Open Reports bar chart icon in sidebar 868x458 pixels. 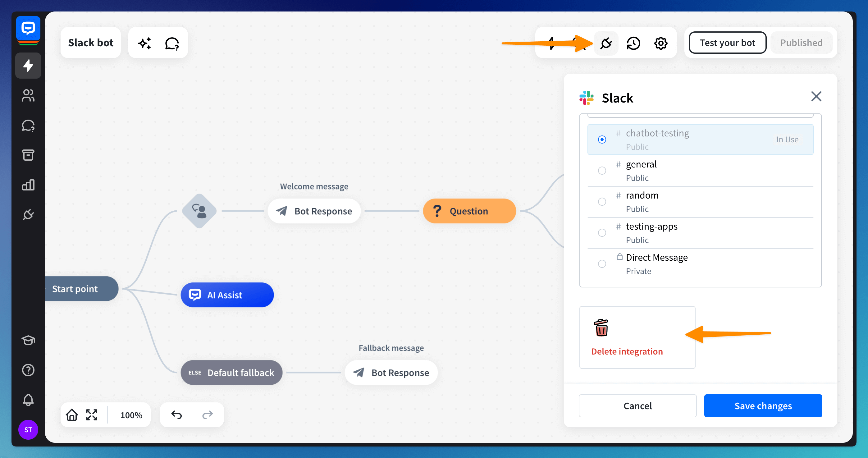pyautogui.click(x=28, y=185)
